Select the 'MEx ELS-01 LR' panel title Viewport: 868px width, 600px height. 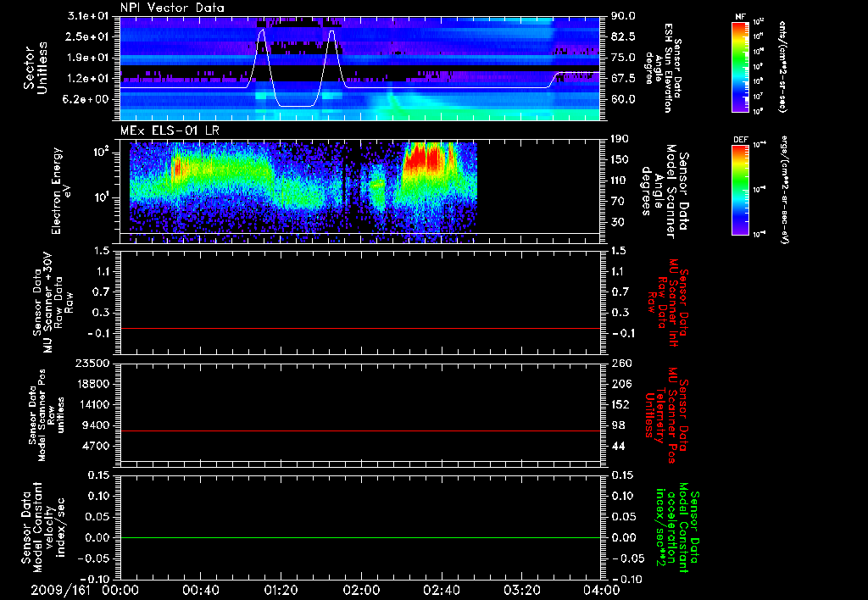pyautogui.click(x=170, y=131)
